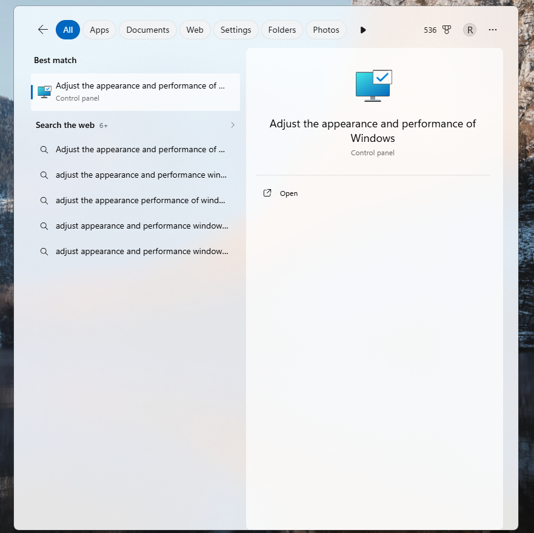The height and width of the screenshot is (533, 534).
Task: Click the 536 points counter
Action: click(x=430, y=30)
